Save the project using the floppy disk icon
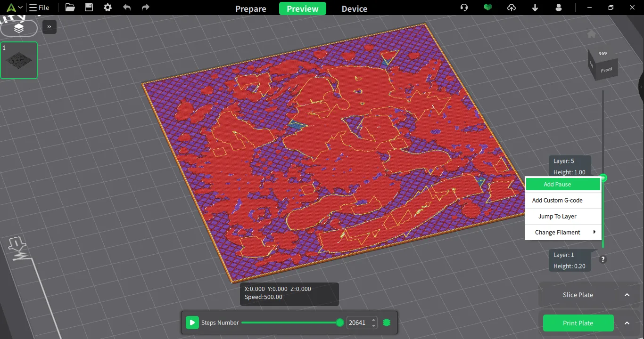The width and height of the screenshot is (644, 339). [89, 8]
